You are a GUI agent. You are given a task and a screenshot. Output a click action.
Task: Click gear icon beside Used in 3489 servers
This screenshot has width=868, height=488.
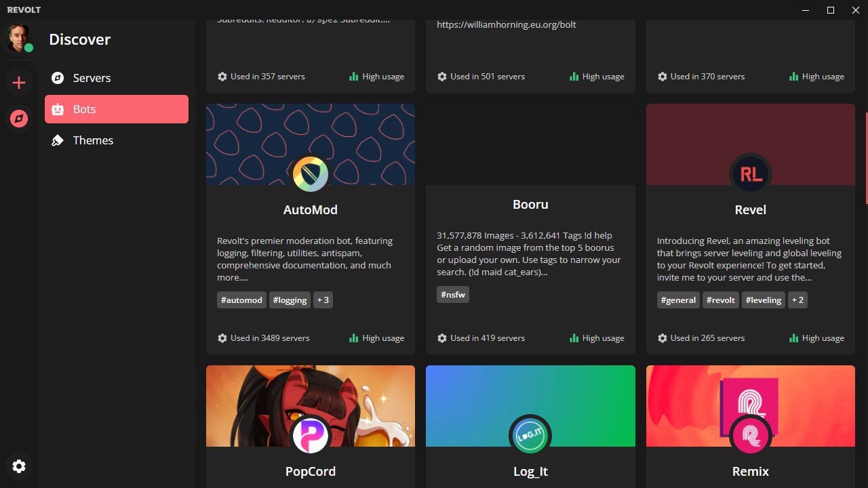(222, 338)
